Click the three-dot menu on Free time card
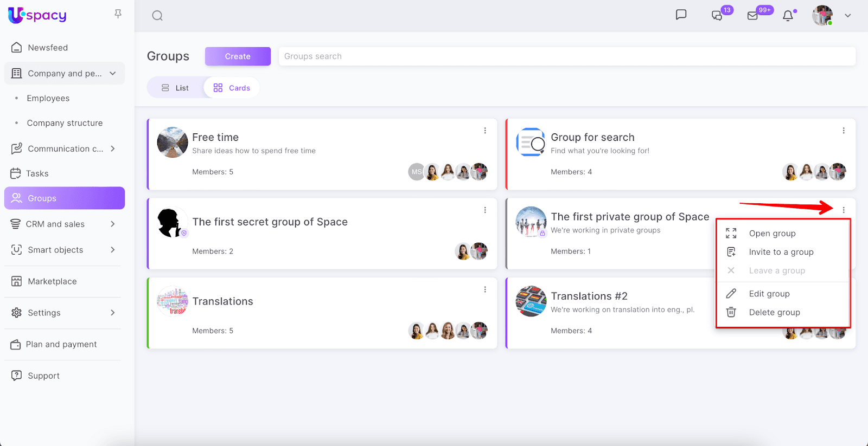Image resolution: width=868 pixels, height=446 pixels. click(485, 131)
